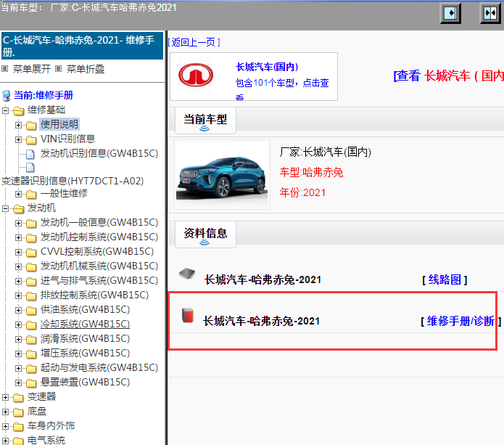Click the folder icon of 使用说明
This screenshot has width=504, height=445.
[31, 125]
